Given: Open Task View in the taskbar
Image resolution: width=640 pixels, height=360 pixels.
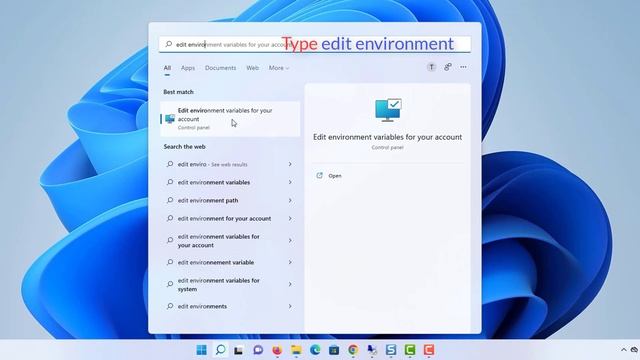Looking at the screenshot, I should [239, 350].
